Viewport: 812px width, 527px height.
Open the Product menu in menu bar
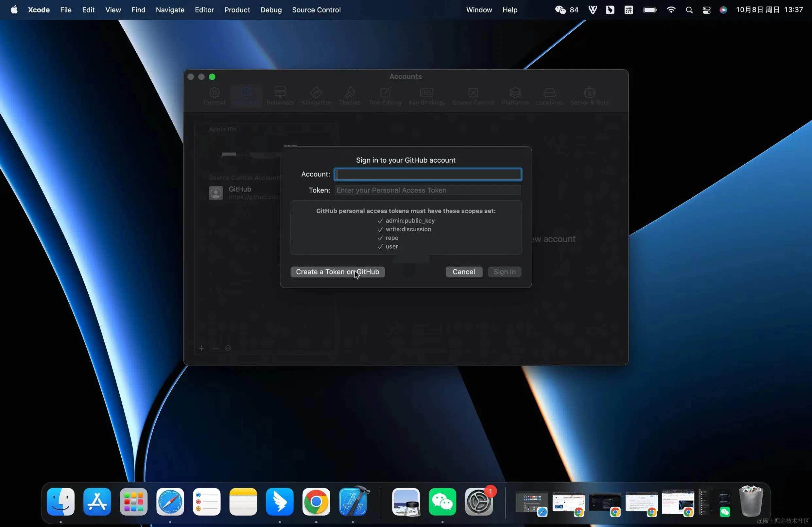click(237, 10)
